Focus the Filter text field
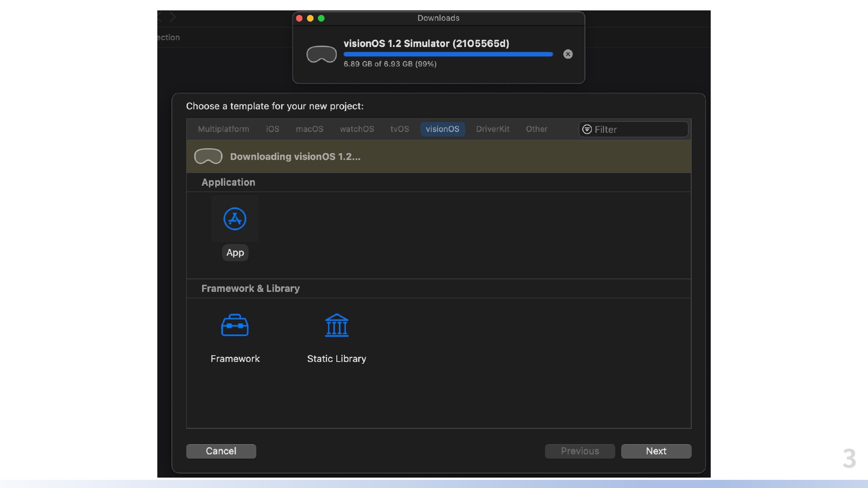Screen dimensions: 868x488 (x=633, y=129)
